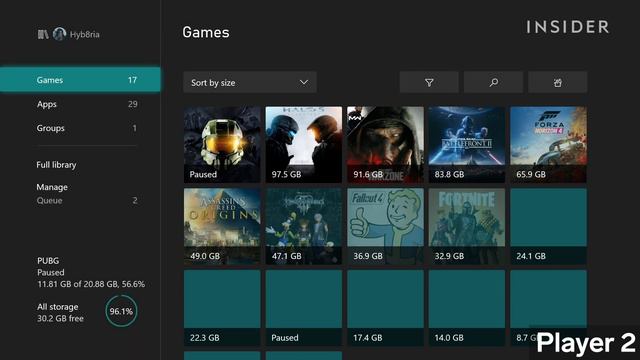Select the Fallout 4 tile
640x360 pixels.
(x=385, y=226)
